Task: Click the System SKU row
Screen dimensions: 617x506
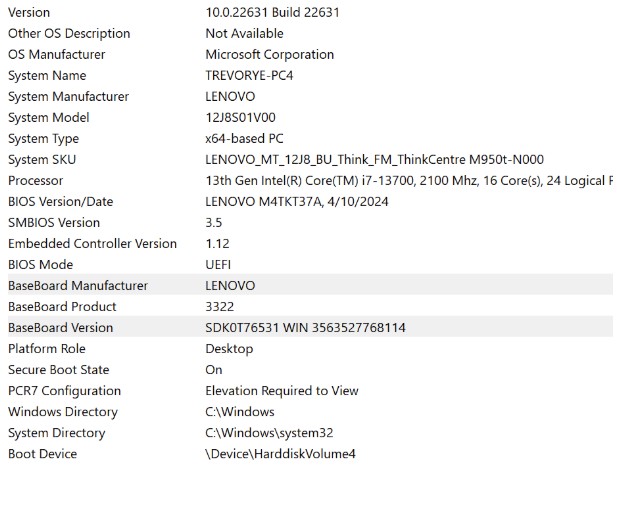Action: 42,159
